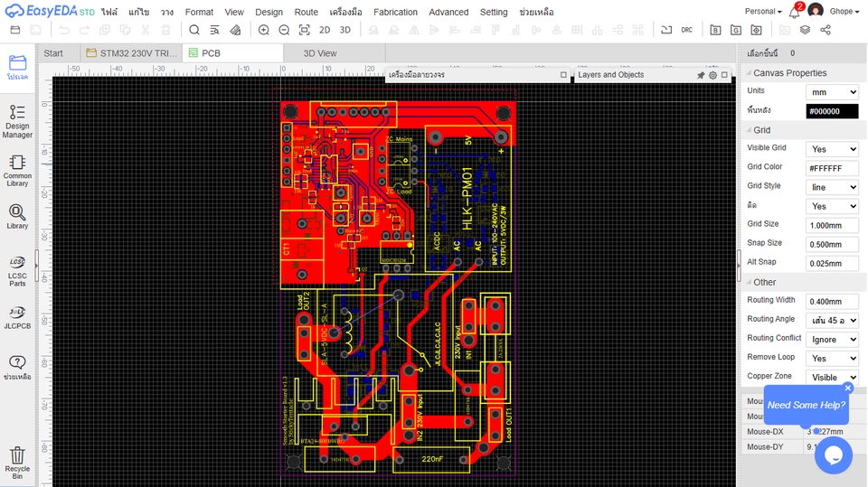
Task: Open the Ghope user account menu
Action: click(x=844, y=11)
